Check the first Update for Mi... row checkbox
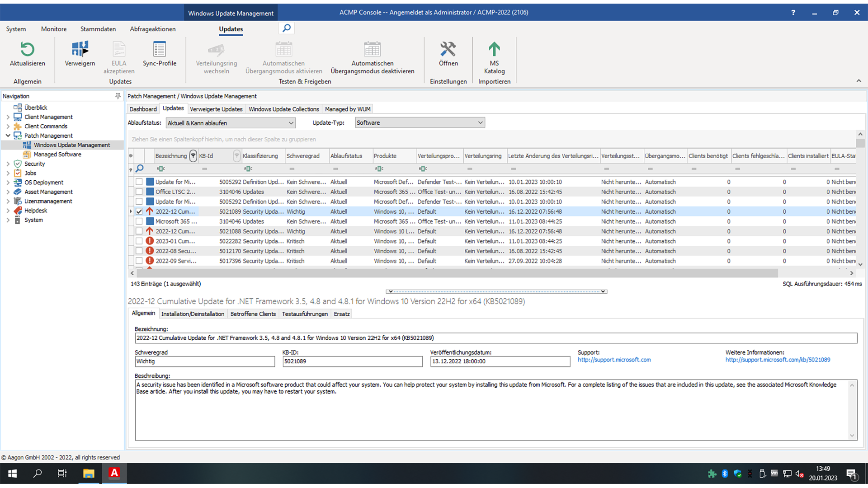868x488 pixels. point(139,182)
